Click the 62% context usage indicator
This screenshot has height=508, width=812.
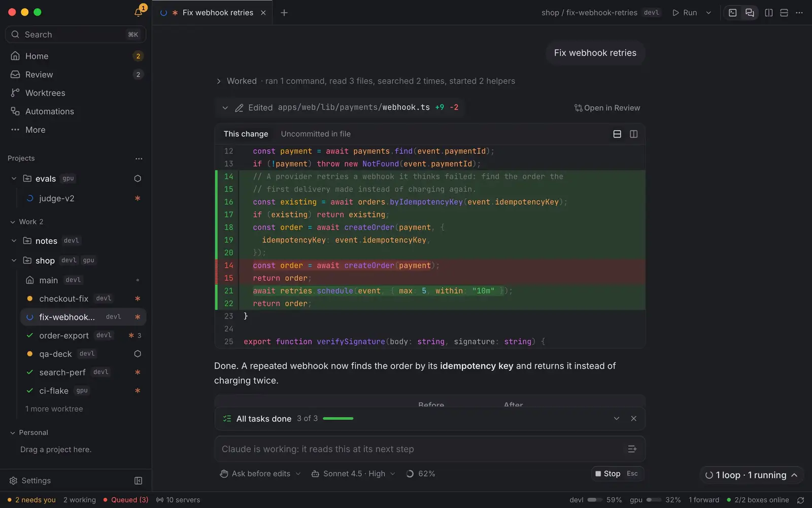coord(421,473)
